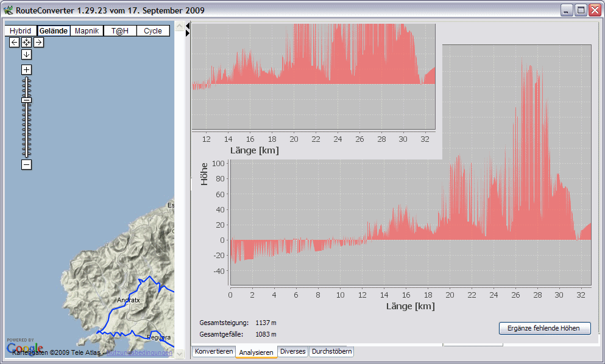Switch to the Diverses tab
The width and height of the screenshot is (605, 364).
coord(292,352)
